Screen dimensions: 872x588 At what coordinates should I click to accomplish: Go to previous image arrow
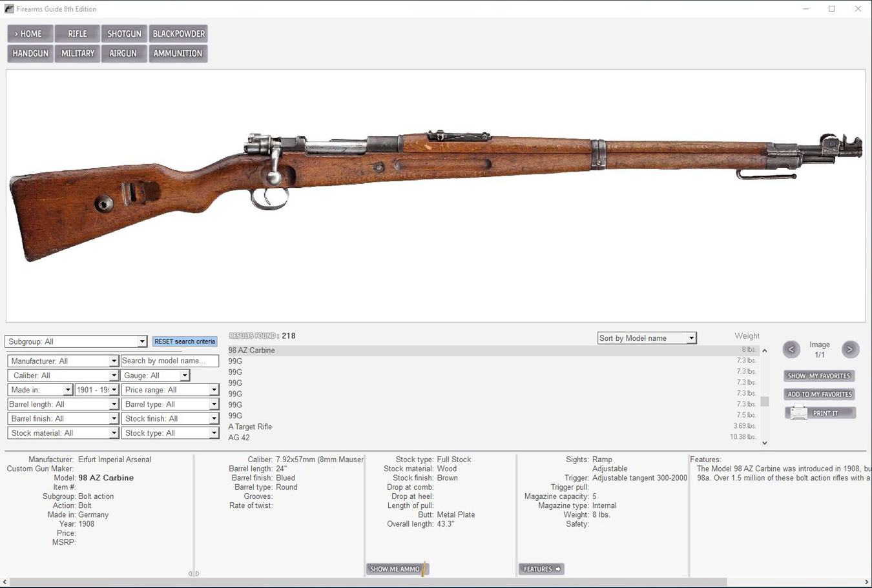pos(791,349)
